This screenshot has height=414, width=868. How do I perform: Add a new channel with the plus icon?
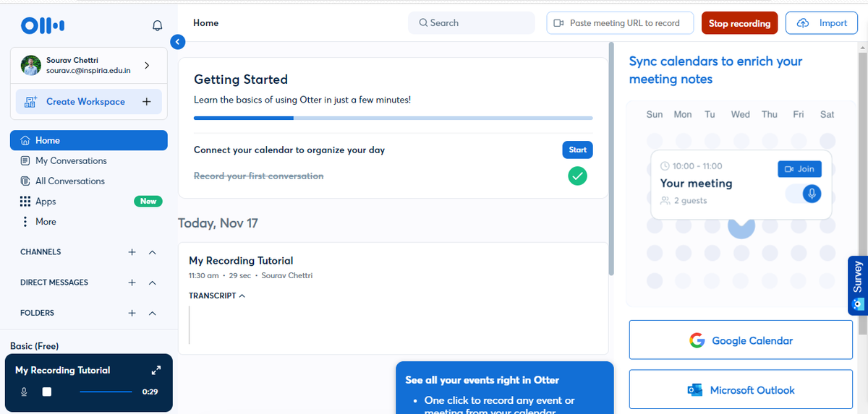tap(132, 252)
